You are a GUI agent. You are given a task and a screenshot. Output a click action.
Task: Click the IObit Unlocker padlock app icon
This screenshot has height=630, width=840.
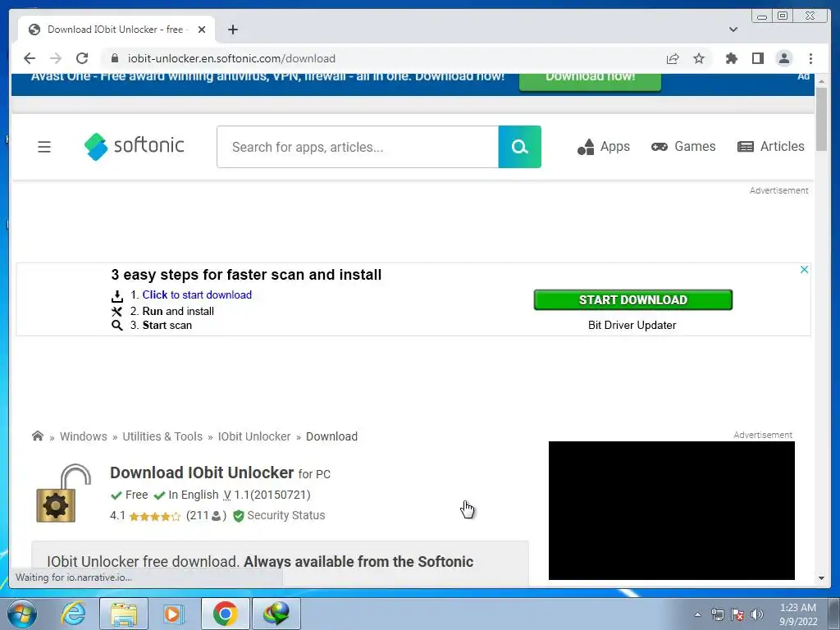63,493
